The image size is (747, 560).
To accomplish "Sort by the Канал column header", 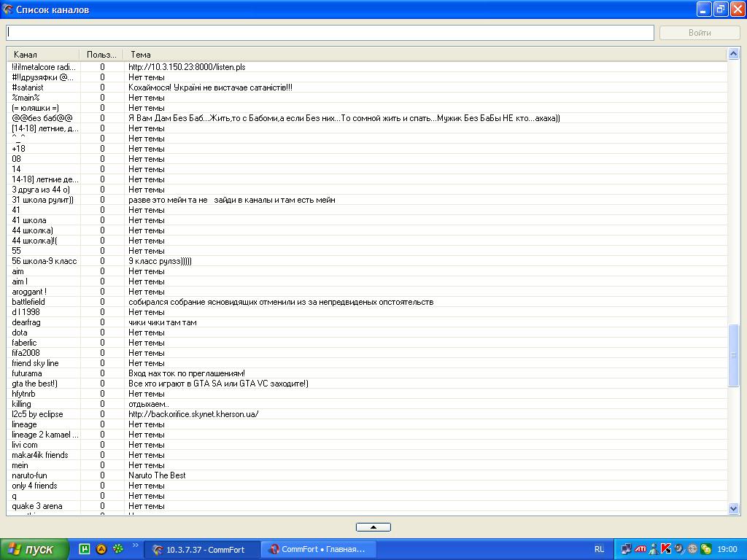I will point(43,55).
